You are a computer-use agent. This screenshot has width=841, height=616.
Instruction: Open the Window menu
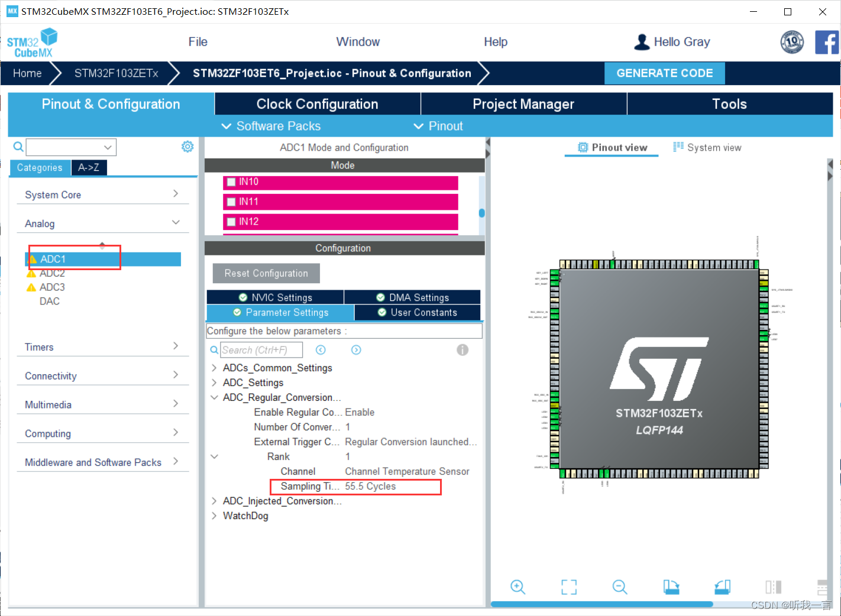(x=358, y=42)
